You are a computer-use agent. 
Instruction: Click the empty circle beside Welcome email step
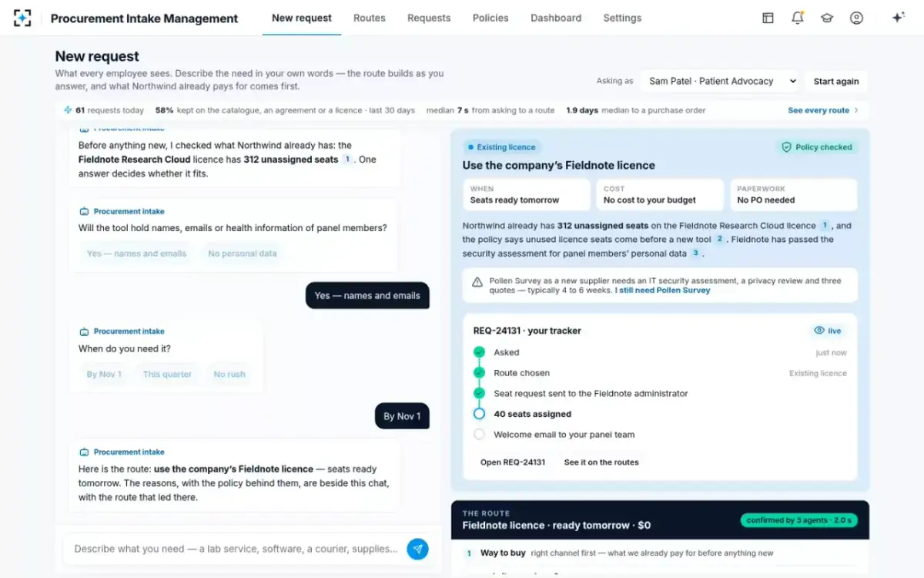(x=480, y=435)
